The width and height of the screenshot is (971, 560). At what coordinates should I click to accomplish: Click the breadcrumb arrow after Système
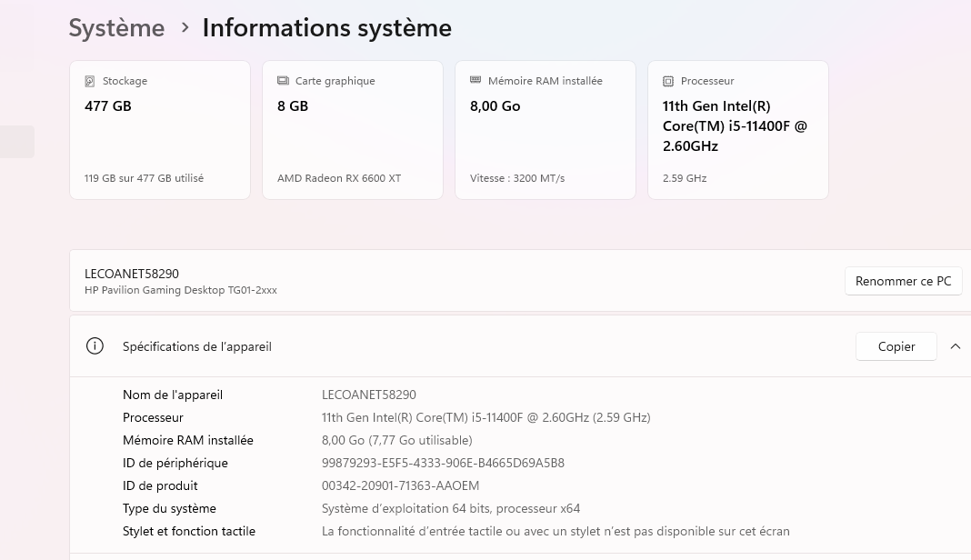[185, 28]
